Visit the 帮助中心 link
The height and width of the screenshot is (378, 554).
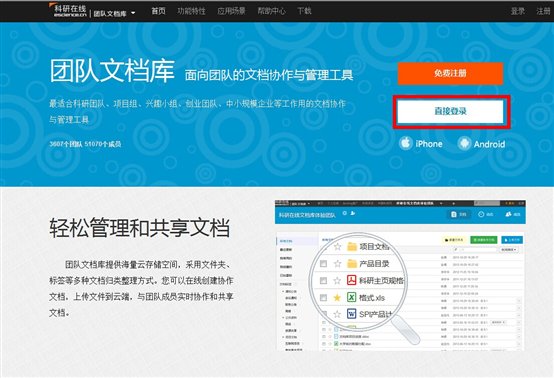click(x=271, y=11)
